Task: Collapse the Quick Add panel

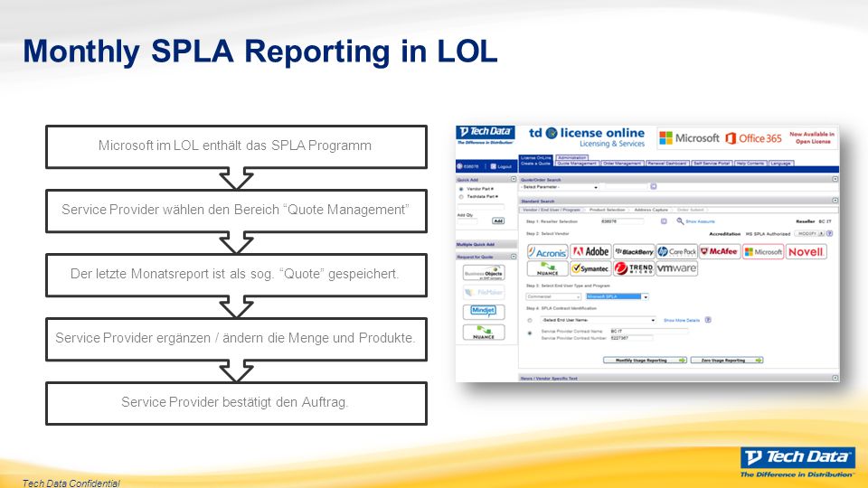Action: [x=514, y=179]
